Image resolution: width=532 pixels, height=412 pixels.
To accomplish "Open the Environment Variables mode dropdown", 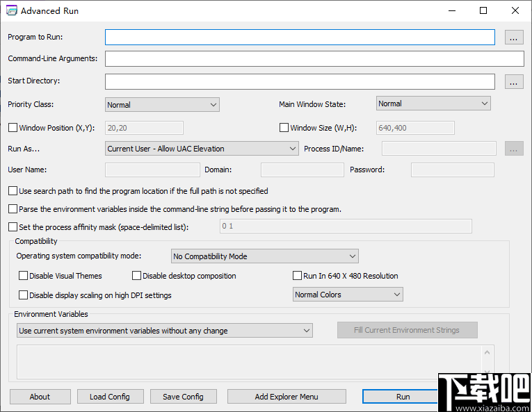I will 165,331.
